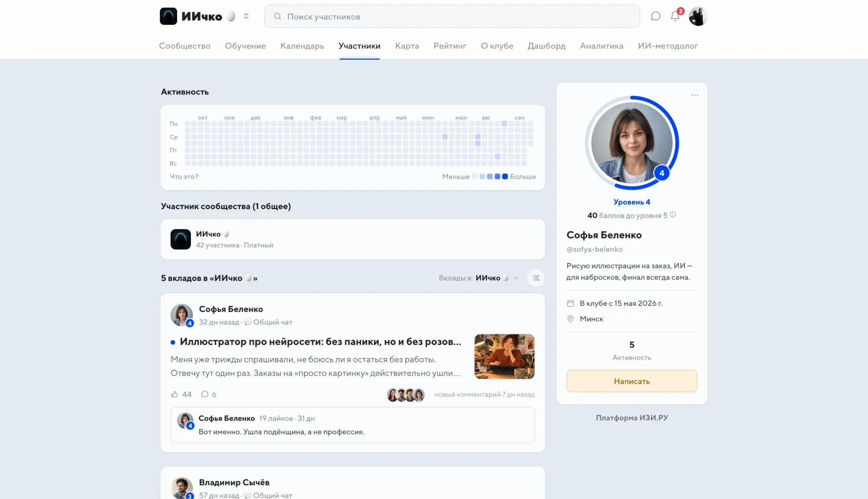Click Софья Беленко avatar on the post

click(x=182, y=315)
